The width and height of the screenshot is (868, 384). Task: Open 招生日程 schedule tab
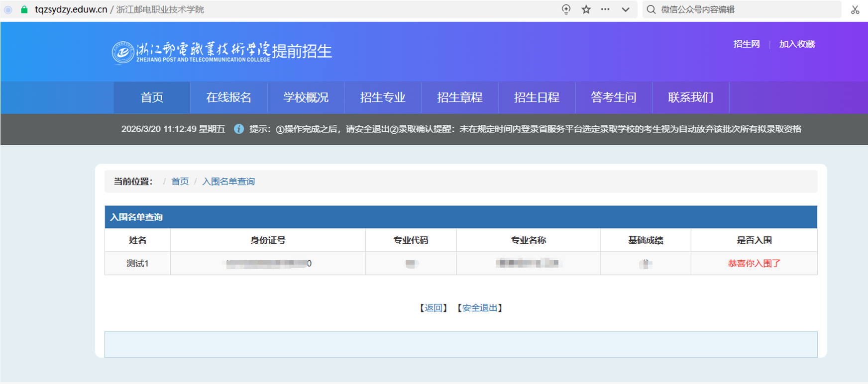click(537, 97)
